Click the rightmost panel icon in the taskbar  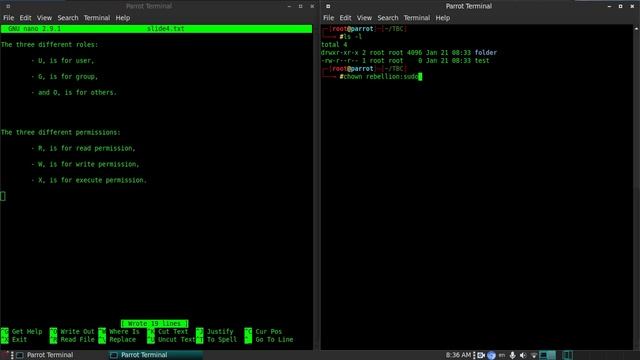[567, 356]
